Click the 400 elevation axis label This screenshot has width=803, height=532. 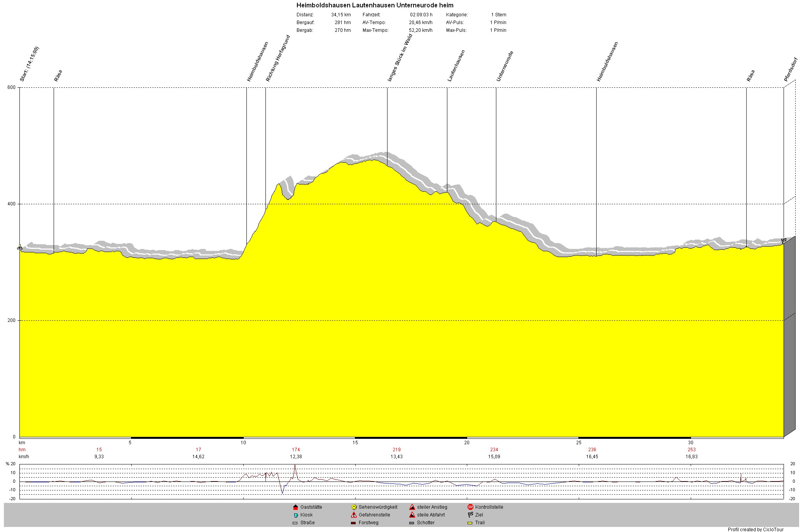12,204
